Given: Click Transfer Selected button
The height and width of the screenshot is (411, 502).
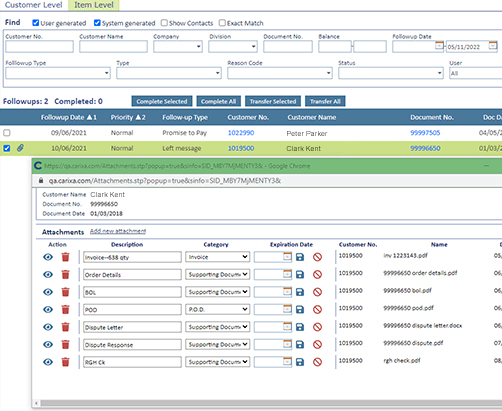Looking at the screenshot, I should click(x=273, y=101).
